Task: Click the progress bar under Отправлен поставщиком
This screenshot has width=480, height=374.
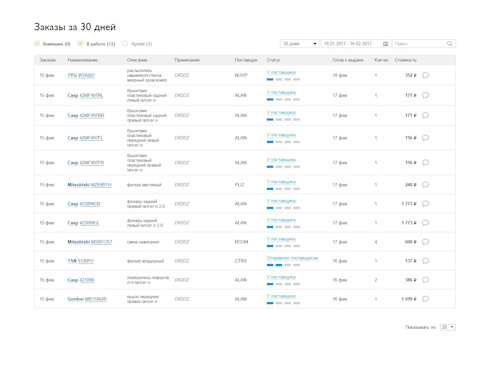Action: (x=283, y=265)
